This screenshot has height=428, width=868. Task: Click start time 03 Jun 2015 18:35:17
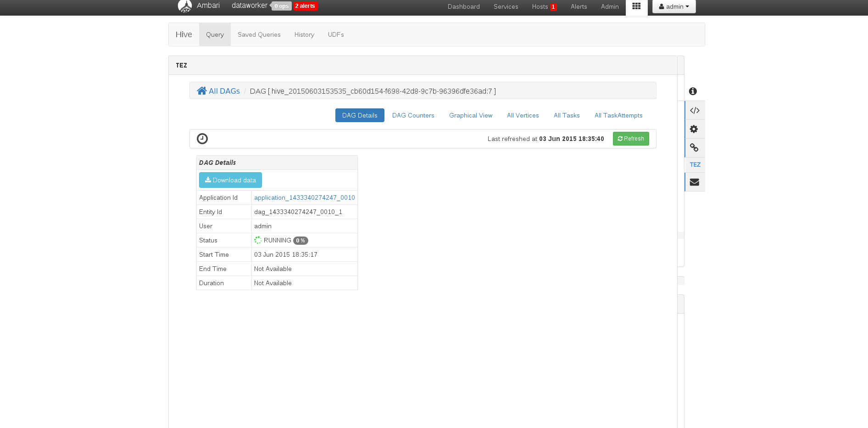[x=286, y=254]
